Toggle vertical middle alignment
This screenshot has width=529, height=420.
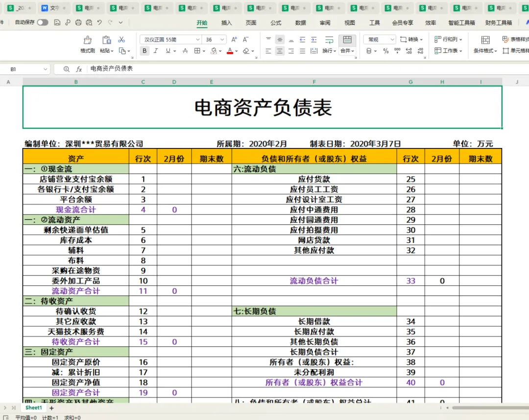click(x=280, y=40)
